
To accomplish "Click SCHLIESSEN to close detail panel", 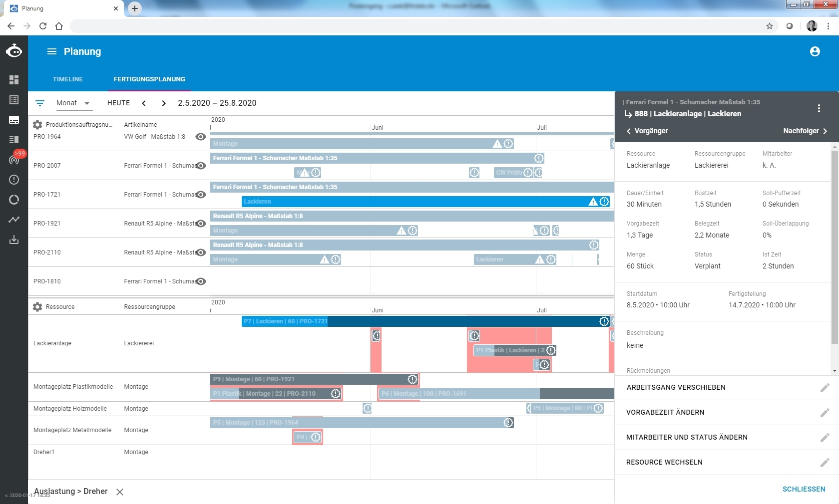I will 804,490.
